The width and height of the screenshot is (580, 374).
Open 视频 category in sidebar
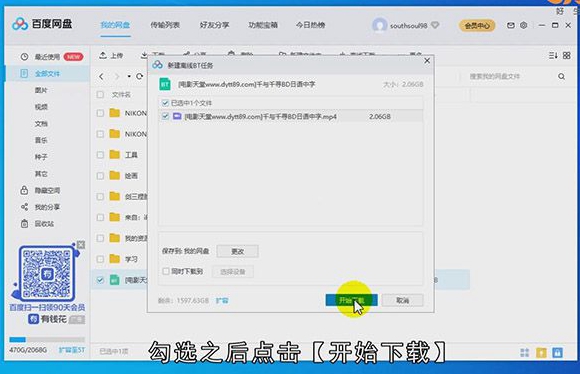pos(41,107)
